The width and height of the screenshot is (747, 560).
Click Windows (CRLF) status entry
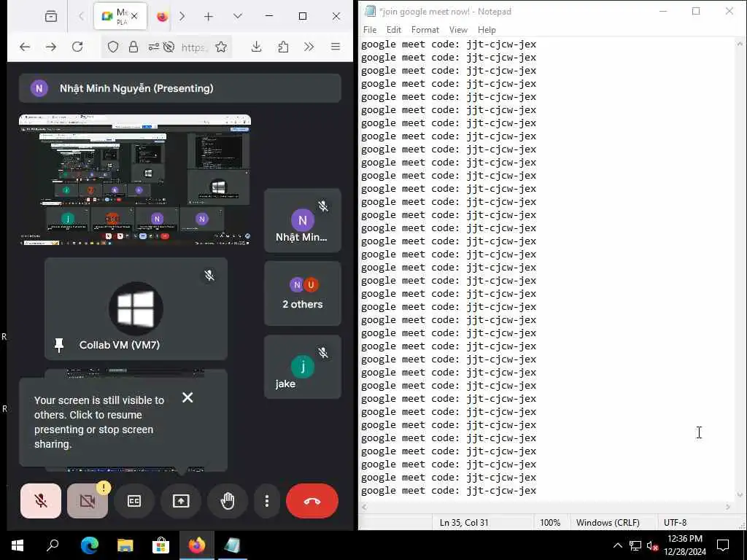point(608,522)
